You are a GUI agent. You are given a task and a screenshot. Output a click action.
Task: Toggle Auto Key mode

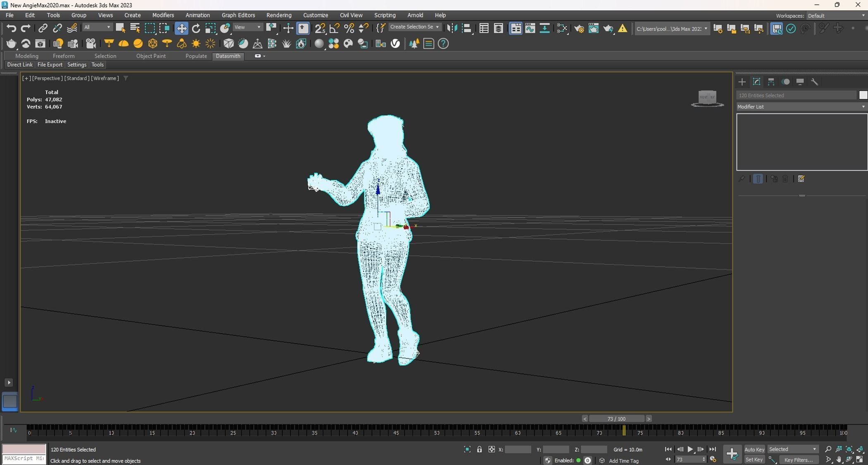coord(754,449)
